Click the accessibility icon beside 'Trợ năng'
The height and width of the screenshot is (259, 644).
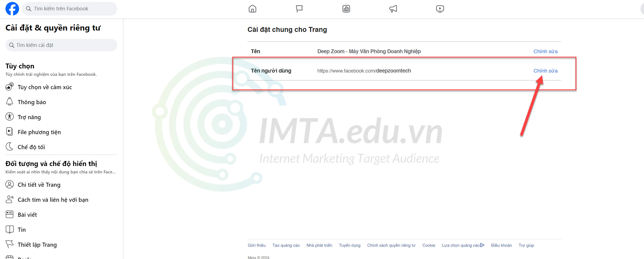click(10, 117)
